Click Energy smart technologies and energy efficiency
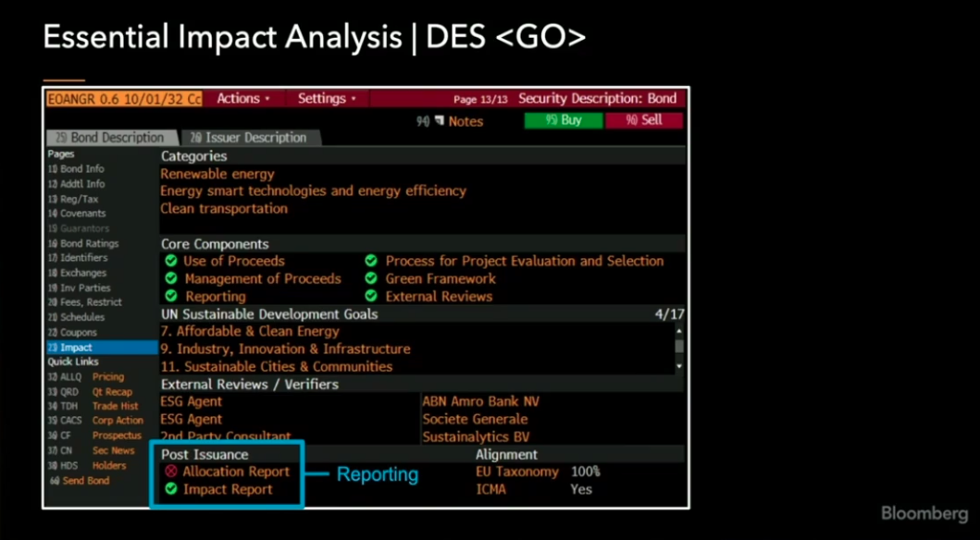980x540 pixels. tap(313, 191)
